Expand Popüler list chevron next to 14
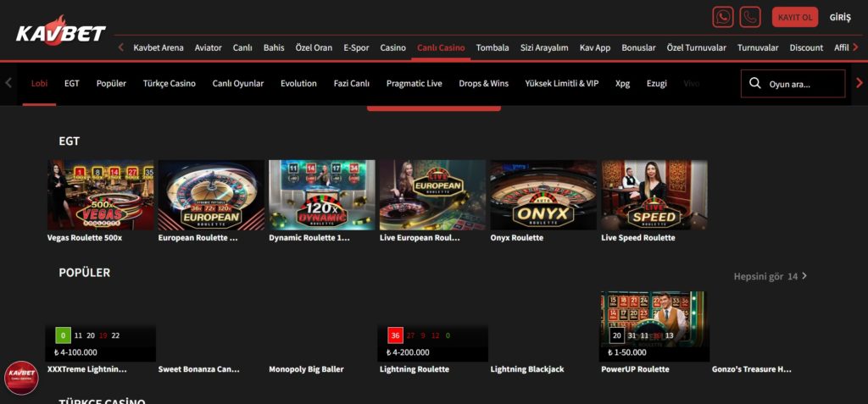The image size is (868, 404). [x=804, y=275]
